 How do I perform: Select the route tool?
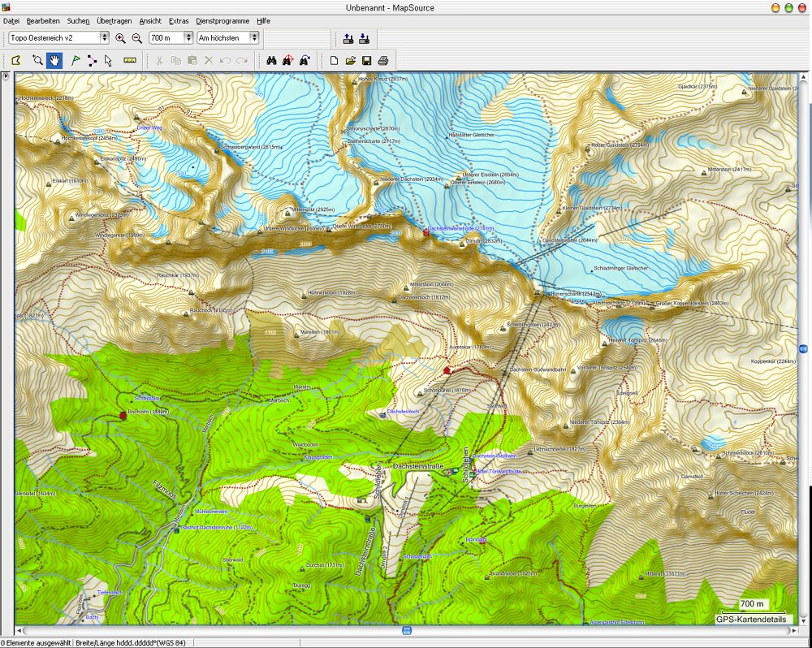[x=92, y=60]
